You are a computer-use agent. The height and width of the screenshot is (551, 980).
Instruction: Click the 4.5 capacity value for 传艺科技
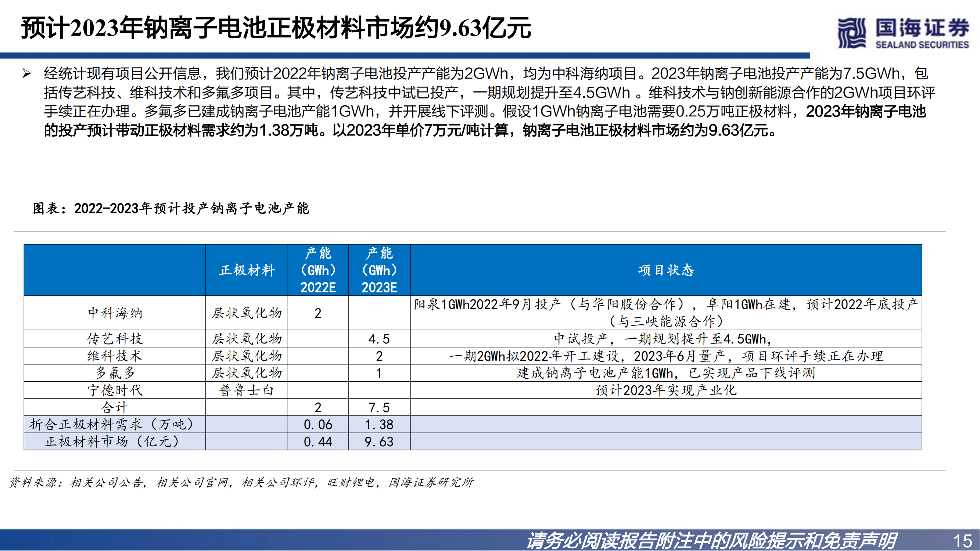[379, 339]
